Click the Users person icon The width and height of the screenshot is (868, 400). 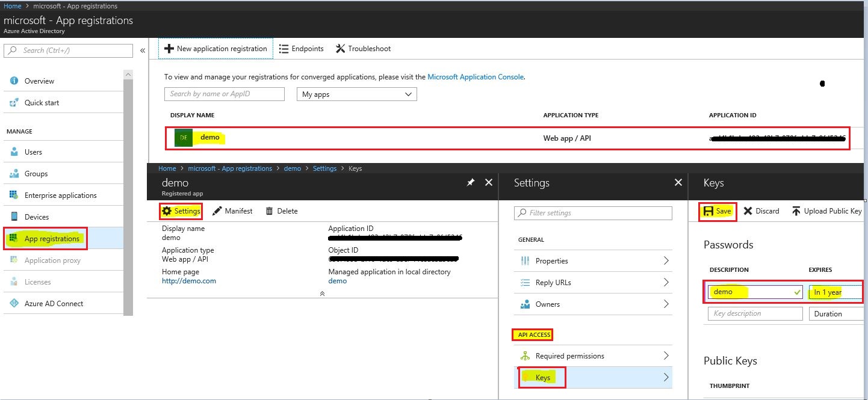point(14,152)
